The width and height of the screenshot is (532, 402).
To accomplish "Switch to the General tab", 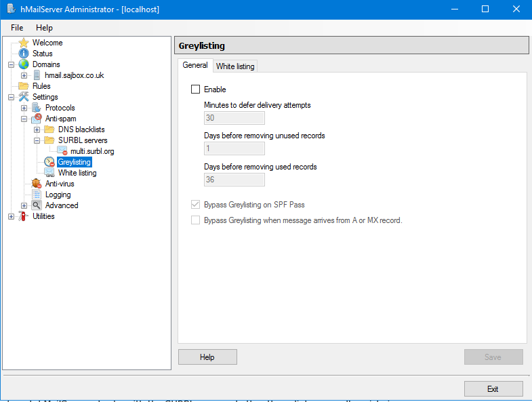I will 195,65.
